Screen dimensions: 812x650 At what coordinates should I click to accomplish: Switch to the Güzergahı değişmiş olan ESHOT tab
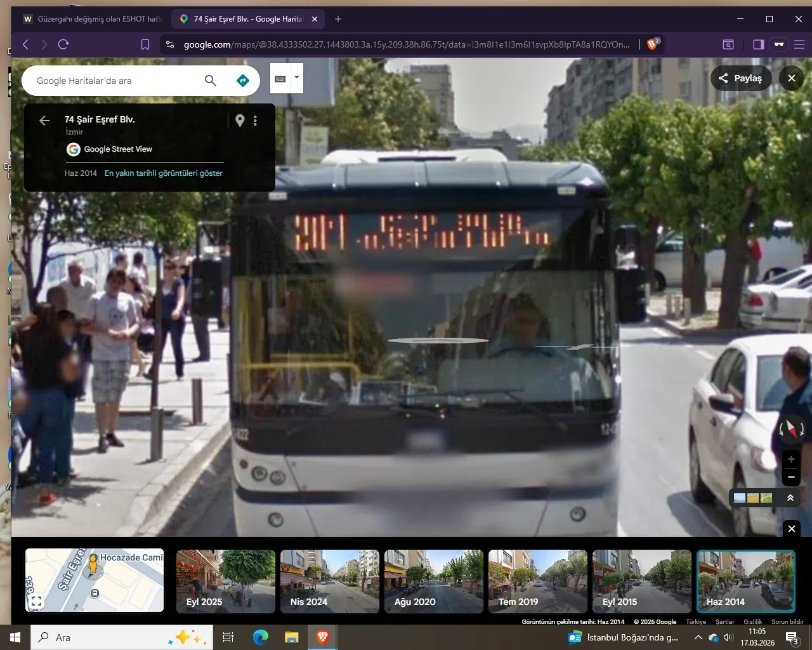click(x=93, y=19)
